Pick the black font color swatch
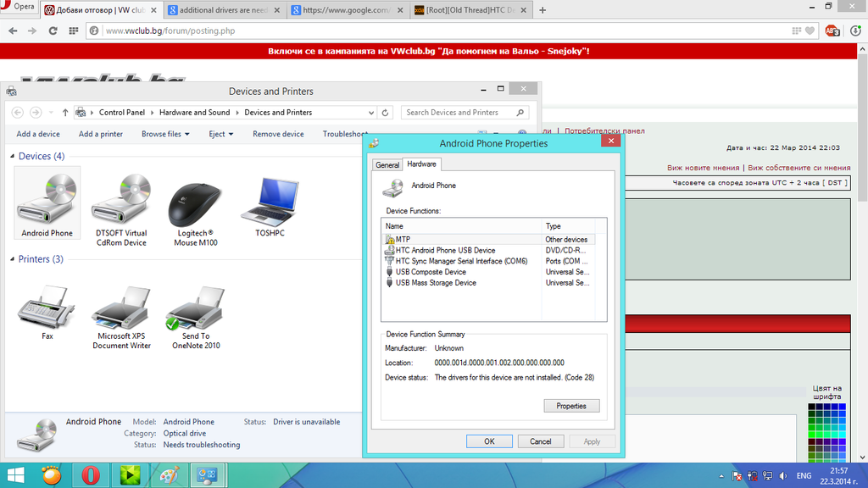 pos(811,407)
